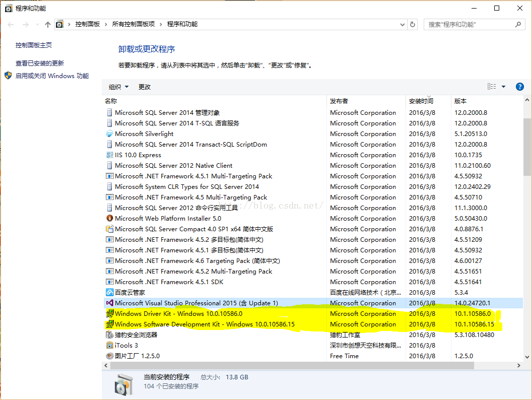Screen dimensions: 532x400
Task: Click the search box for 程序和功能
Action: (x=475, y=24)
